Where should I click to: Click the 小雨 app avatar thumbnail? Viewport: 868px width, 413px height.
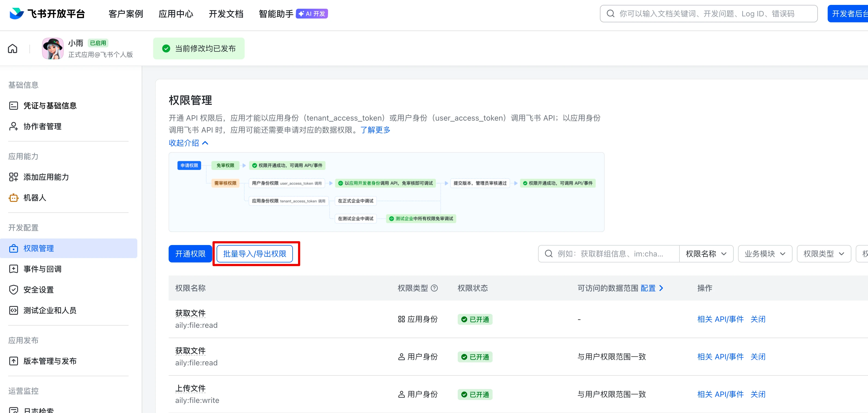pyautogui.click(x=53, y=48)
